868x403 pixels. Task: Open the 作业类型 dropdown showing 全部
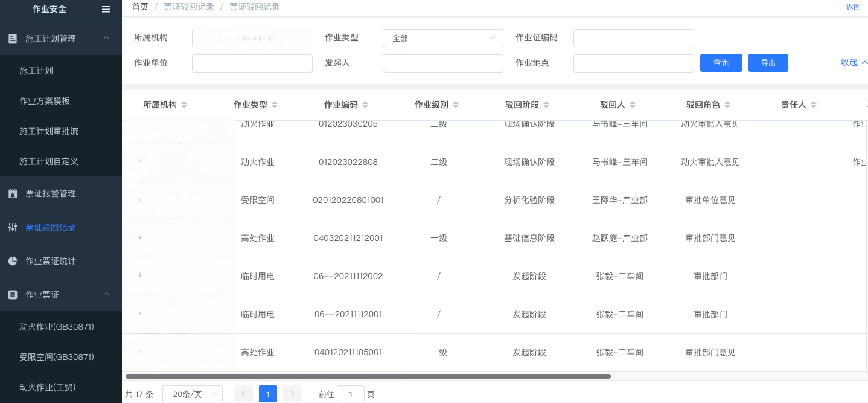point(442,38)
